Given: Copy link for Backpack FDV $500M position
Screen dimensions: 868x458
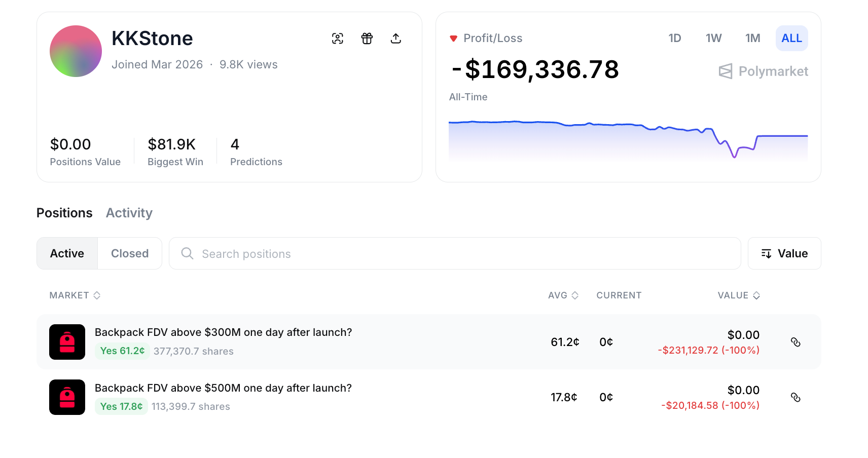Looking at the screenshot, I should click(x=795, y=397).
